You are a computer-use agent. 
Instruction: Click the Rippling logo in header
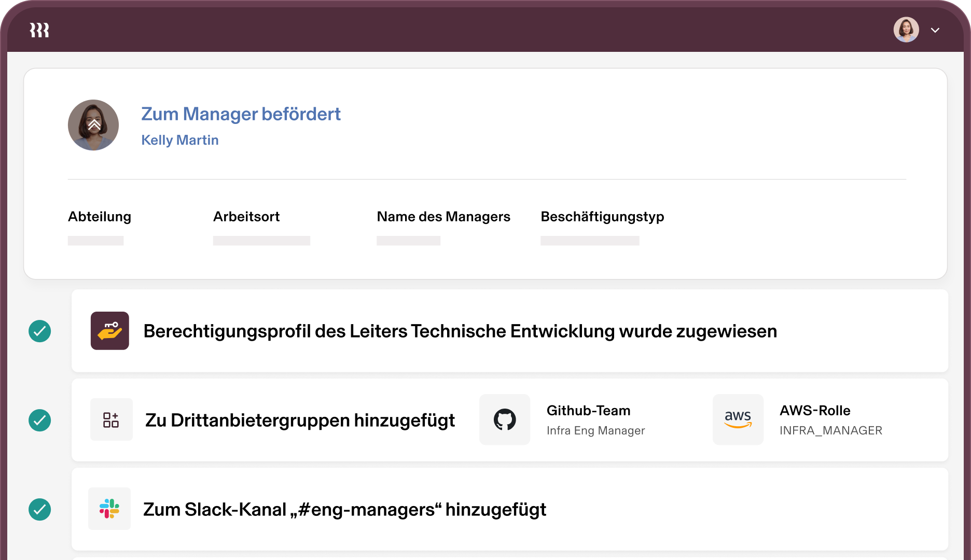pyautogui.click(x=39, y=30)
